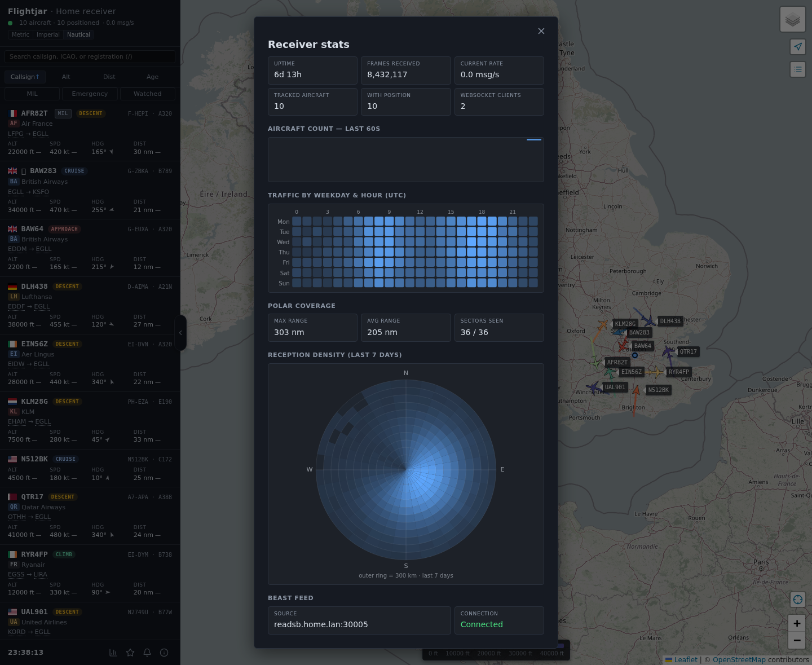The height and width of the screenshot is (665, 812).
Task: Select the RYR4FP callsign in the list
Action: pos(34,554)
